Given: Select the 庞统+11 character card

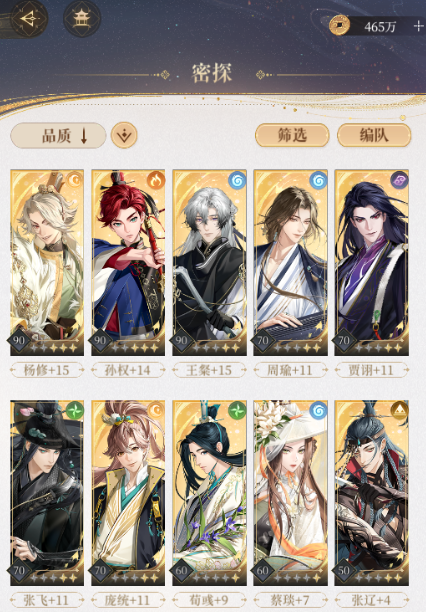Looking at the screenshot, I should click(x=128, y=493).
